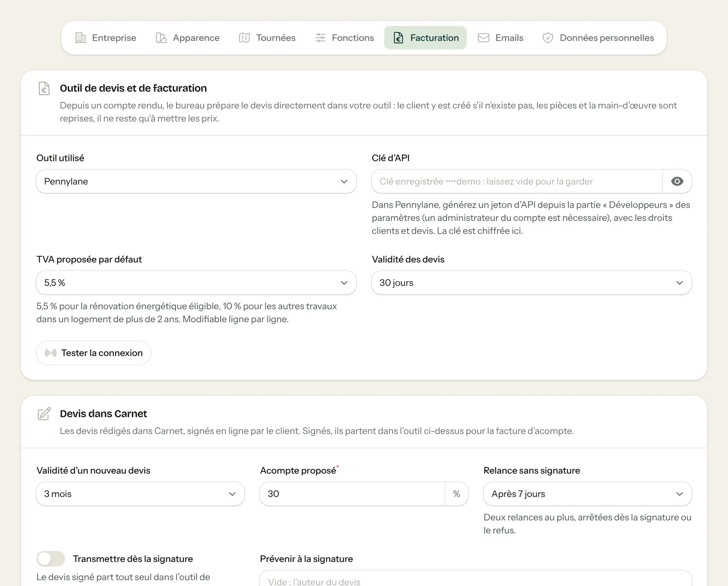Click the building icon beside Entreprise

coord(81,38)
